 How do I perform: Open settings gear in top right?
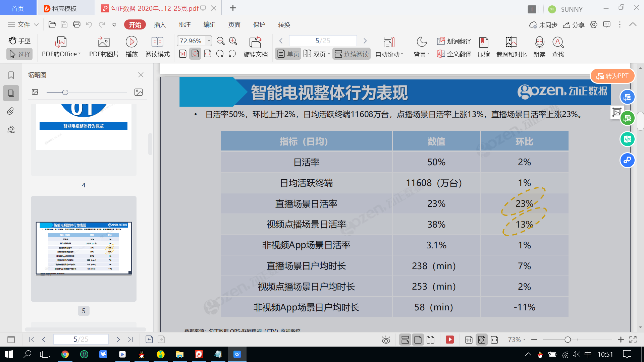594,24
